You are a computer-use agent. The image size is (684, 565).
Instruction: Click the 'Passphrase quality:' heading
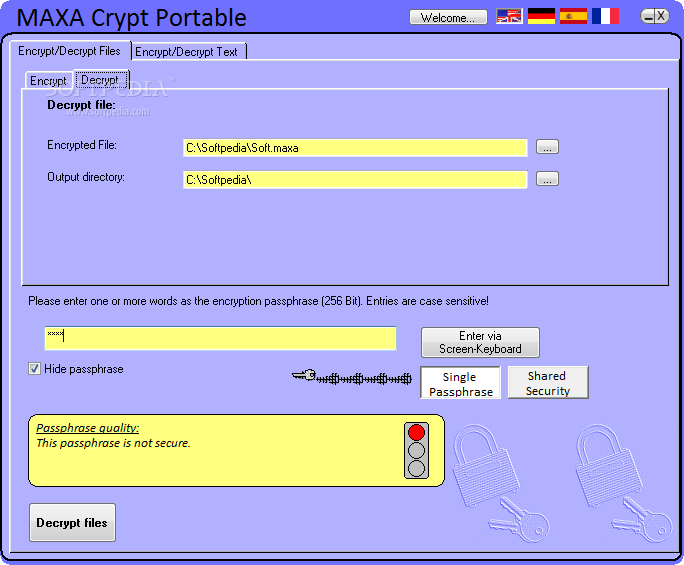click(x=88, y=428)
